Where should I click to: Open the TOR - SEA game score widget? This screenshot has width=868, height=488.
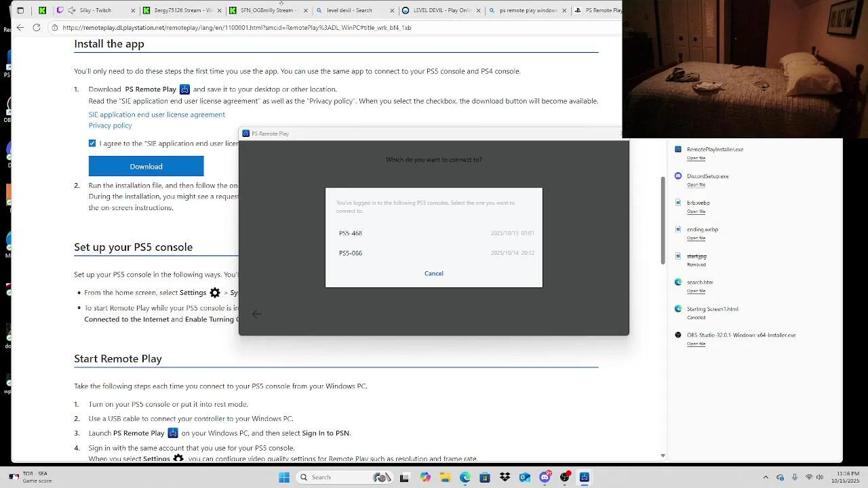point(31,477)
